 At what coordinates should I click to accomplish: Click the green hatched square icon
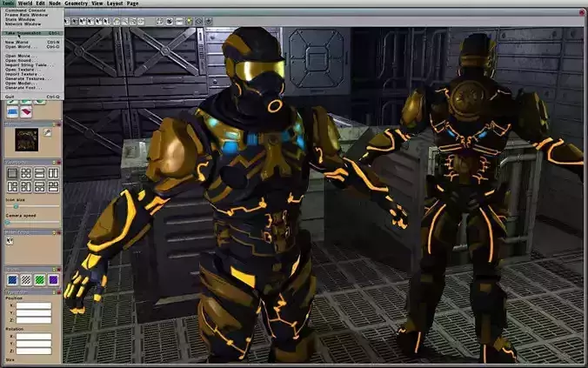pos(39,279)
